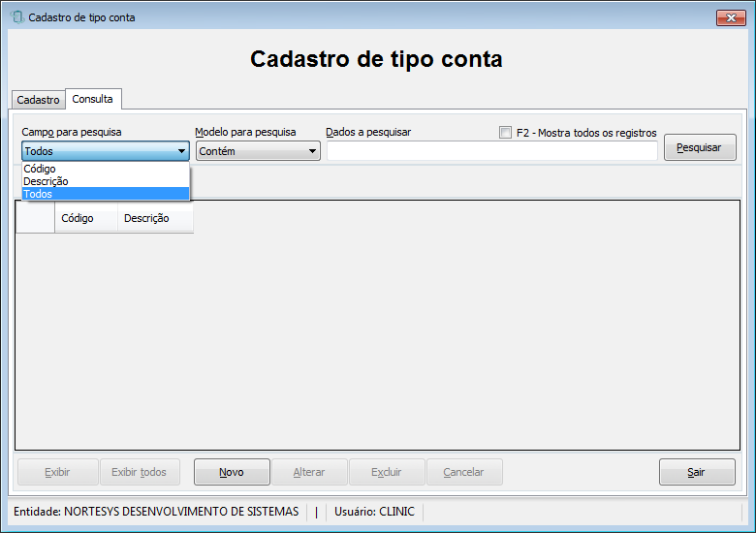
Task: Close the Cadastro de tipo conta window
Action: pyautogui.click(x=731, y=17)
